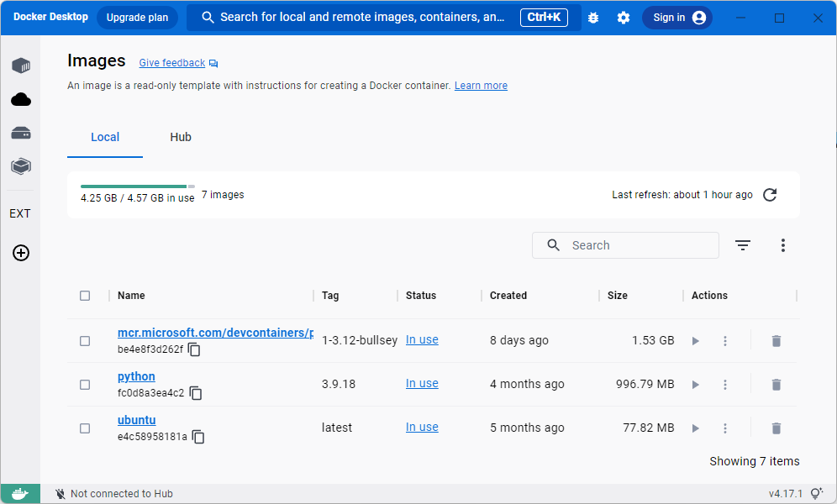Open the cloud Images sidebar icon
The image size is (837, 504).
21,99
